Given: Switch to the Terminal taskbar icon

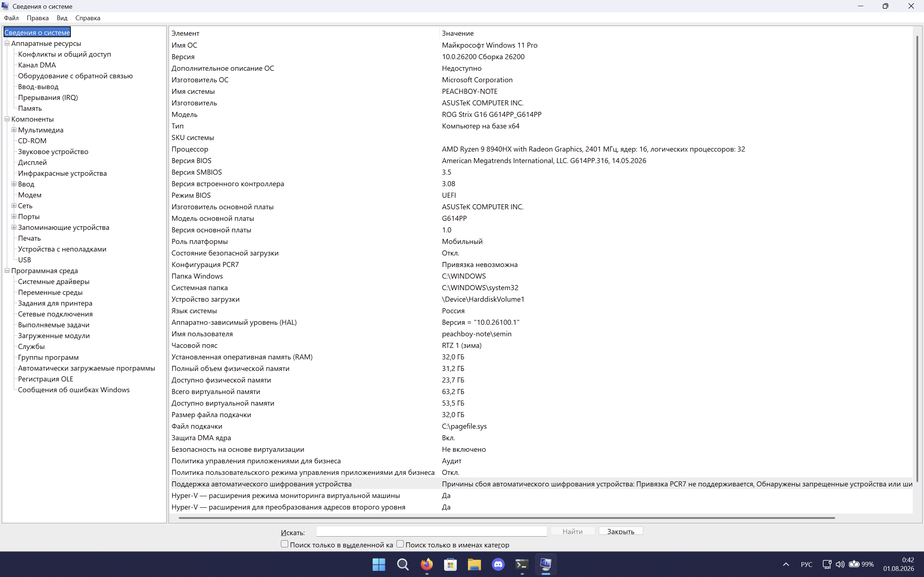Looking at the screenshot, I should tap(522, 564).
